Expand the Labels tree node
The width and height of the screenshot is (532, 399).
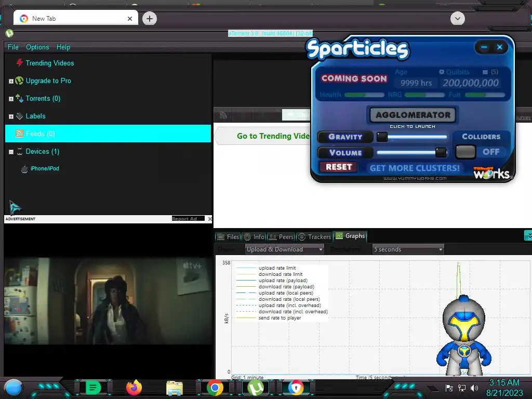[x=11, y=117]
